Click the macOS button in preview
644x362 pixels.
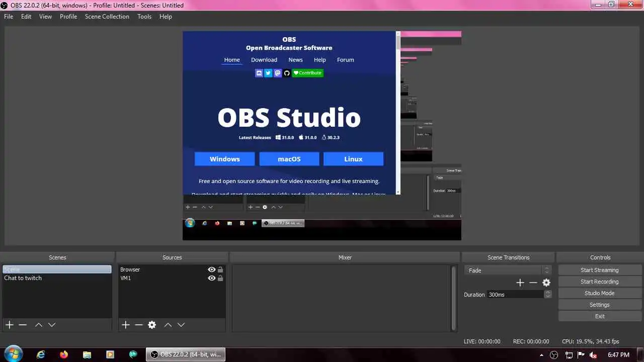[289, 159]
